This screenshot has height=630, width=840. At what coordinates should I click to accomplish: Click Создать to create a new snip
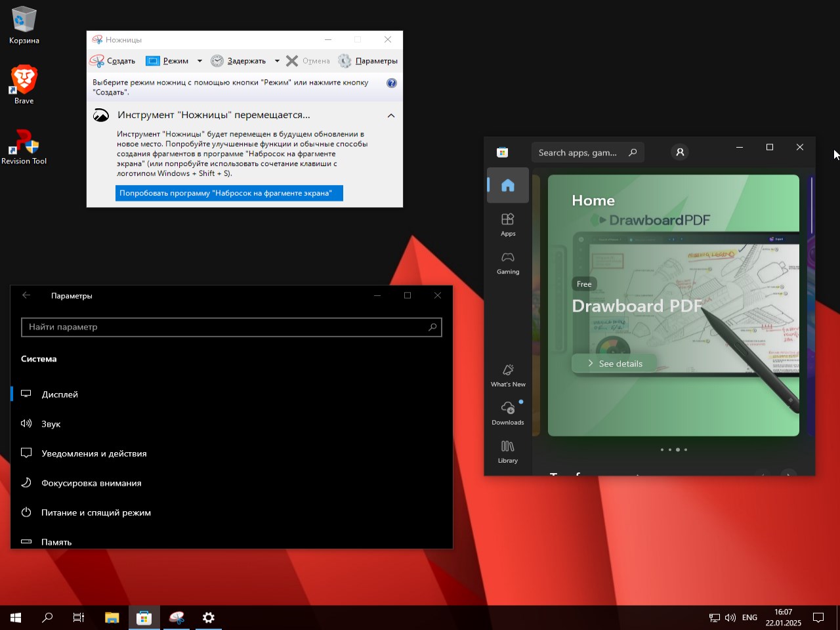click(113, 61)
